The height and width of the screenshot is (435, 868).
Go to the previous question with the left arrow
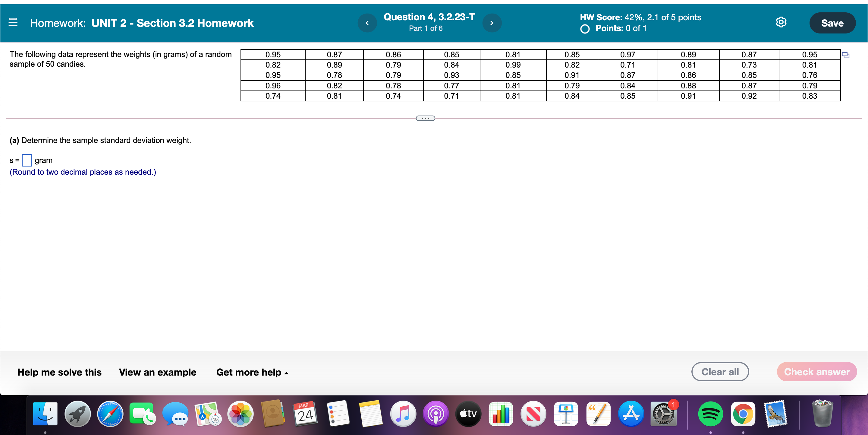tap(367, 23)
